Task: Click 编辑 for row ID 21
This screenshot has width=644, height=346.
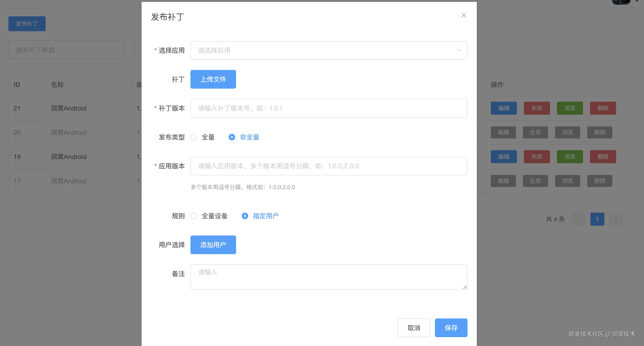Action: [x=504, y=108]
